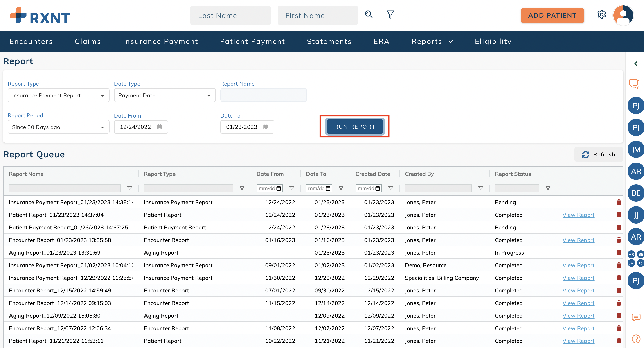Screen dimensions: 644x348
Task: Click the Date From column filter funnel
Action: 291,188
